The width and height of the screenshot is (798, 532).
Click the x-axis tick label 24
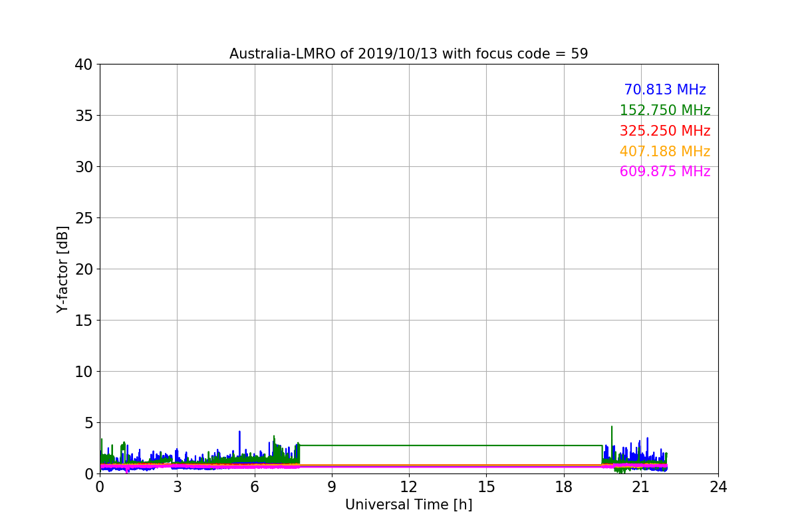(718, 487)
